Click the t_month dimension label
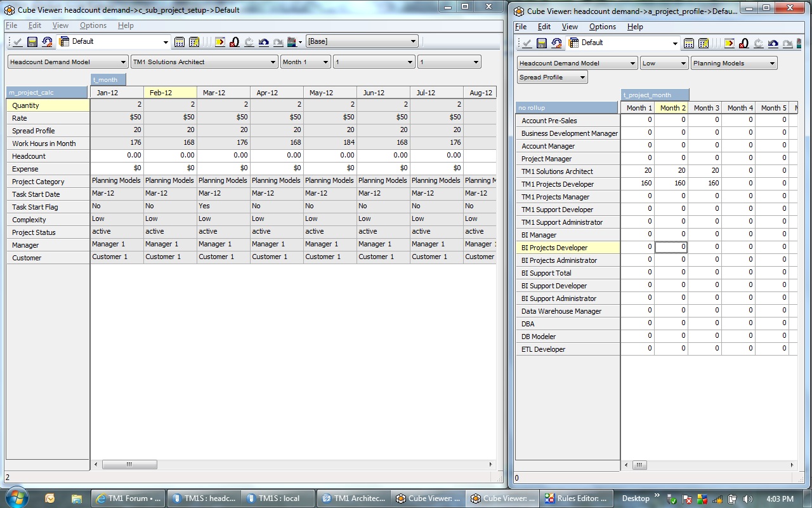Viewport: 812px width, 508px height. [108, 79]
